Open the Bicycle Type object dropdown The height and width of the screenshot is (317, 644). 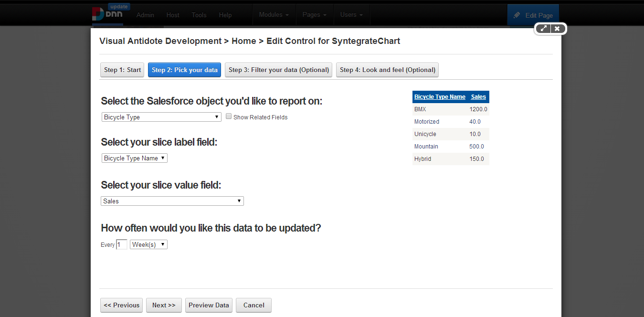pos(161,117)
